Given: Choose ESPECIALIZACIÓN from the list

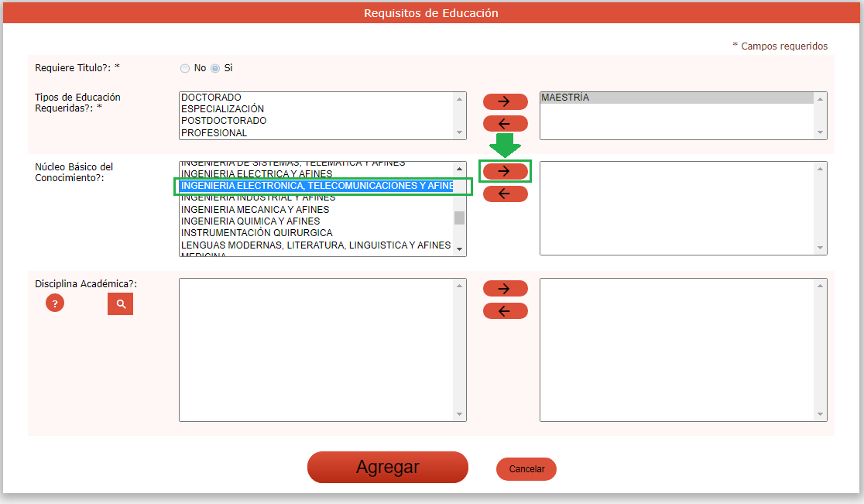Looking at the screenshot, I should (222, 109).
